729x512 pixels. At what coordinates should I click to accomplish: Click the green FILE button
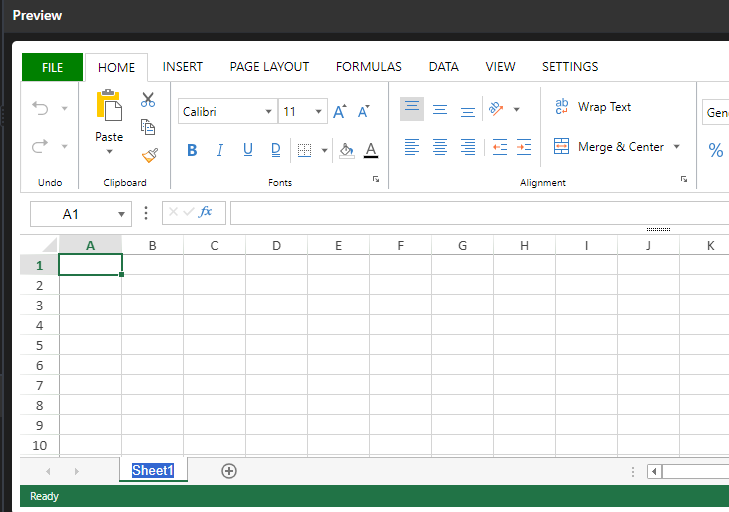(52, 68)
